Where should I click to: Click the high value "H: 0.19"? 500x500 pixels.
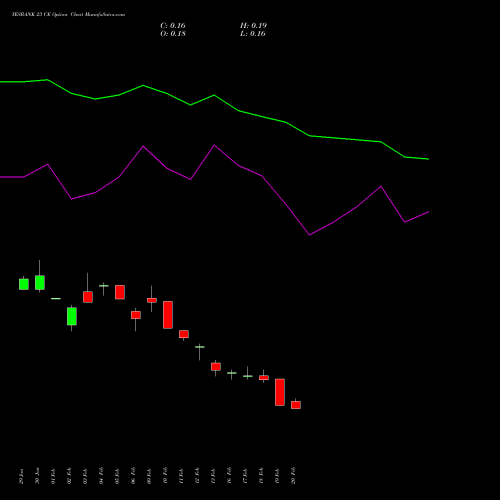[x=253, y=26]
